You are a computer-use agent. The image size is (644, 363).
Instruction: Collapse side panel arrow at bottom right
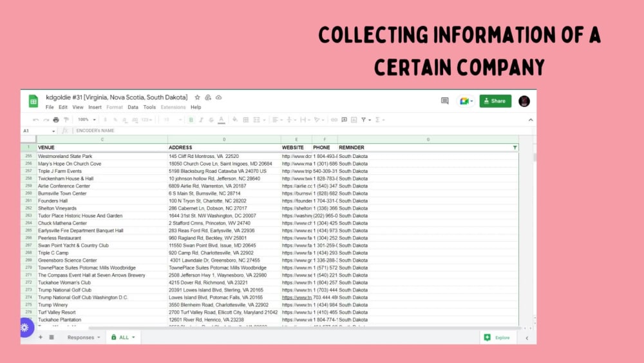click(527, 338)
